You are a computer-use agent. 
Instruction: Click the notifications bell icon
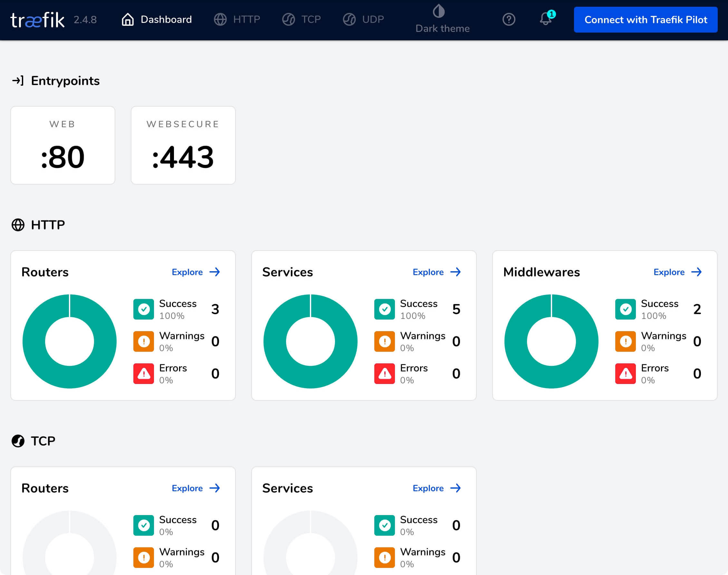pos(545,20)
